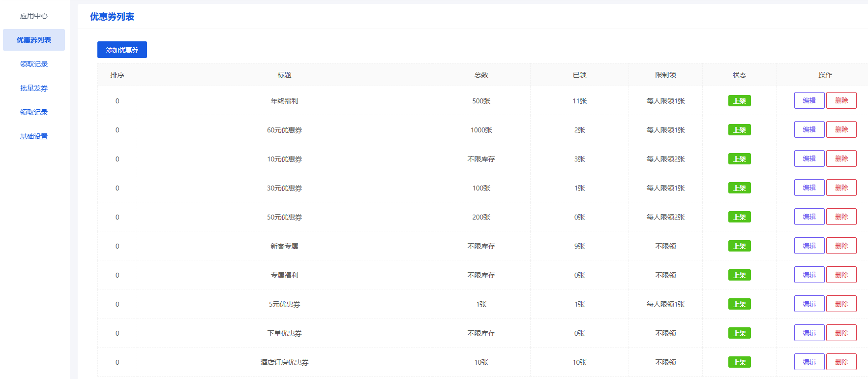Click the 状态 column header
The image size is (868, 379).
tap(739, 75)
